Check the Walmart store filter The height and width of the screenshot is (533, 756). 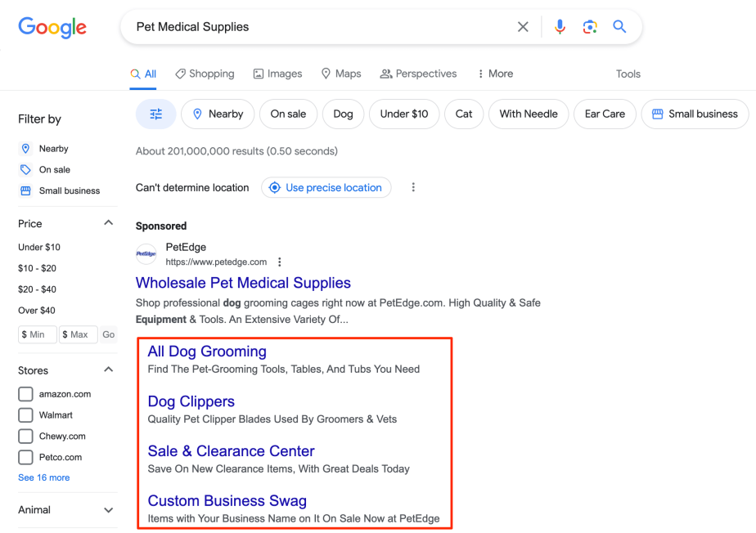(25, 414)
